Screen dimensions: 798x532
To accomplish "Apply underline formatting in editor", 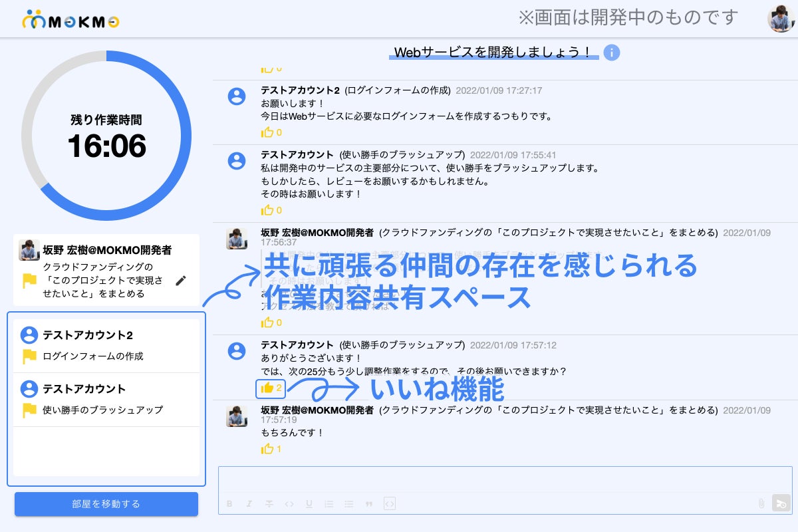I will pyautogui.click(x=309, y=504).
